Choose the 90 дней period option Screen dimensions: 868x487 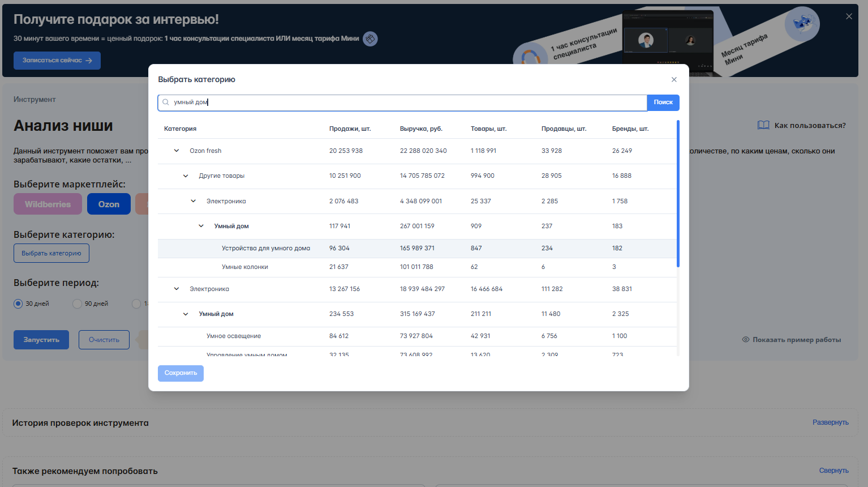click(x=78, y=304)
